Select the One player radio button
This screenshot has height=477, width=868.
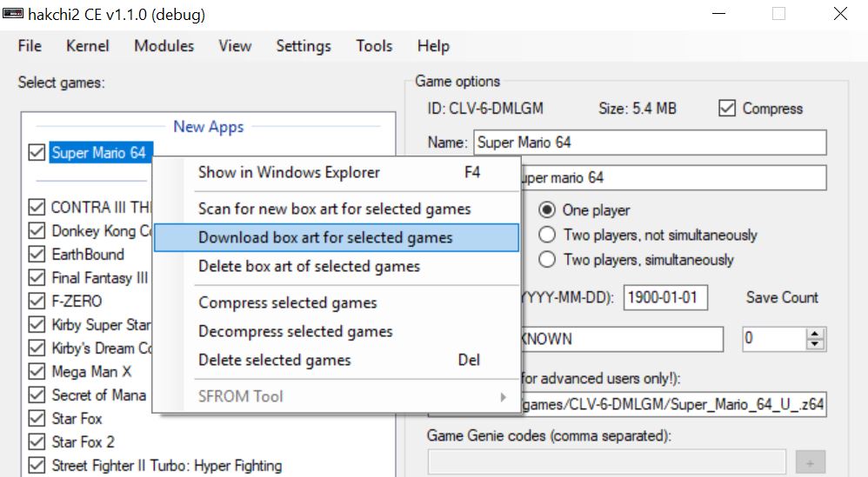547,210
